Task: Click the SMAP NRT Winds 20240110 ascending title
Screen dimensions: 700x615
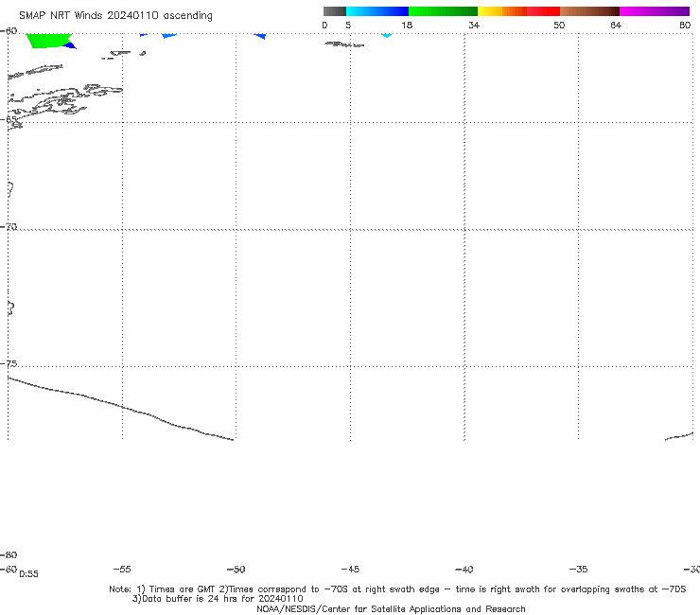Action: (115, 15)
